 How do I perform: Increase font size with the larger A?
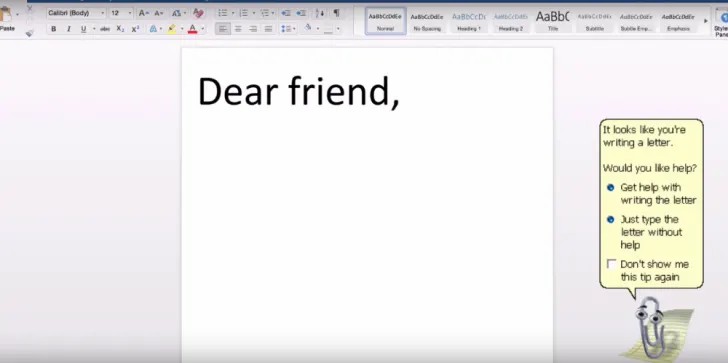click(143, 13)
